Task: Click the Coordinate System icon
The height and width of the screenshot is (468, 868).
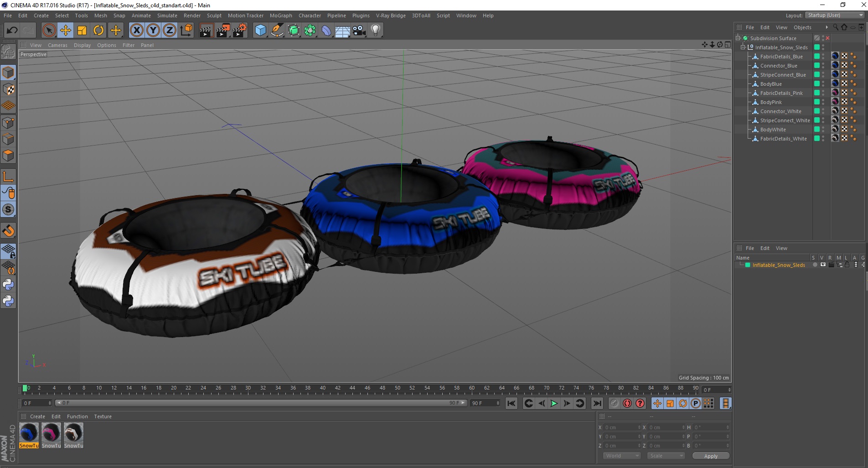Action: 186,31
